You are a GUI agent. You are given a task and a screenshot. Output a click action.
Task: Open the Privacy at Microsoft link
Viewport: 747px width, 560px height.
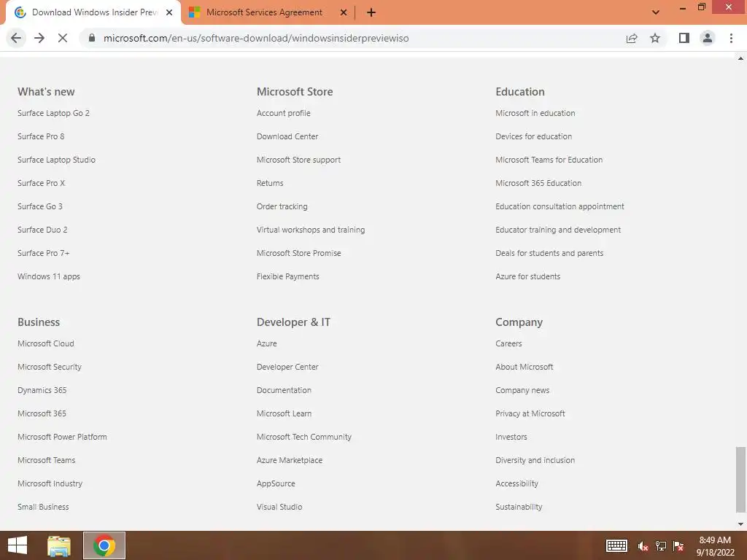(x=530, y=413)
